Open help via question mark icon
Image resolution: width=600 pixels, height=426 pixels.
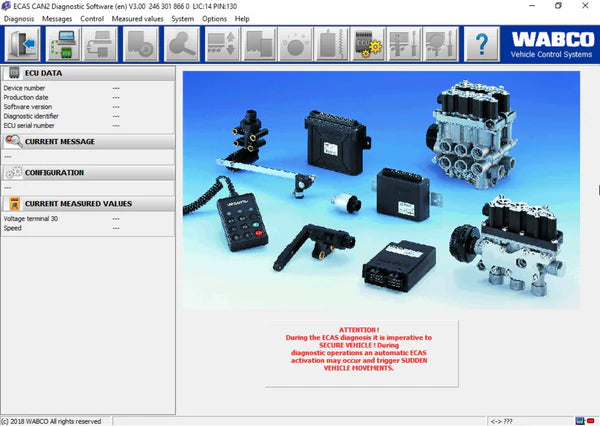482,44
